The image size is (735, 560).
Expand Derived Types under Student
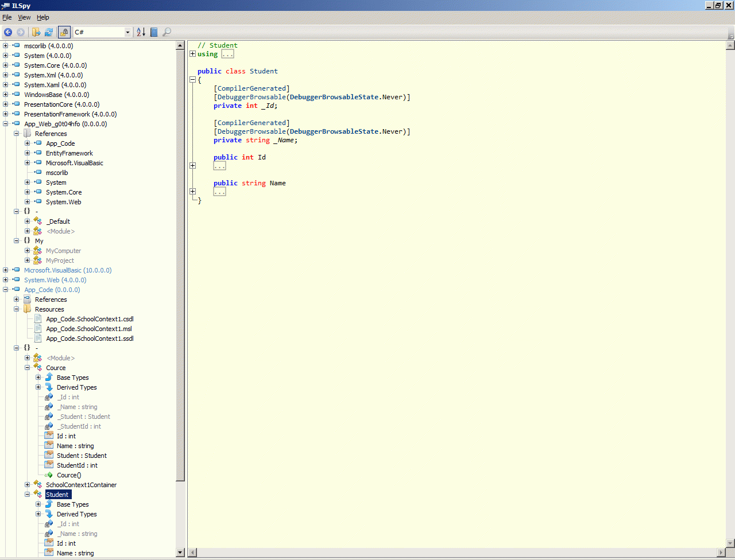tap(38, 514)
